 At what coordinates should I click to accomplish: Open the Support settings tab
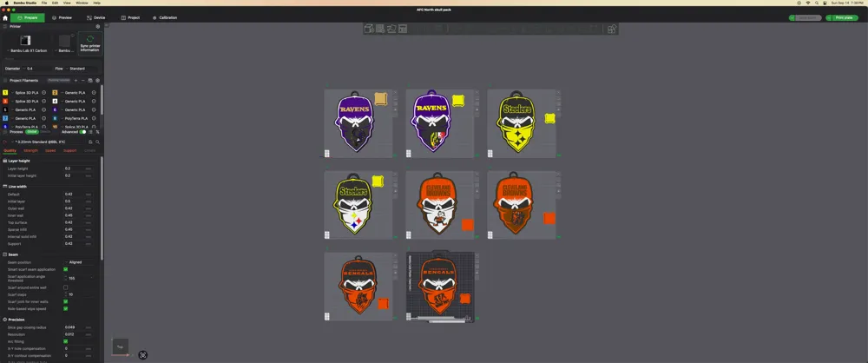[69, 150]
